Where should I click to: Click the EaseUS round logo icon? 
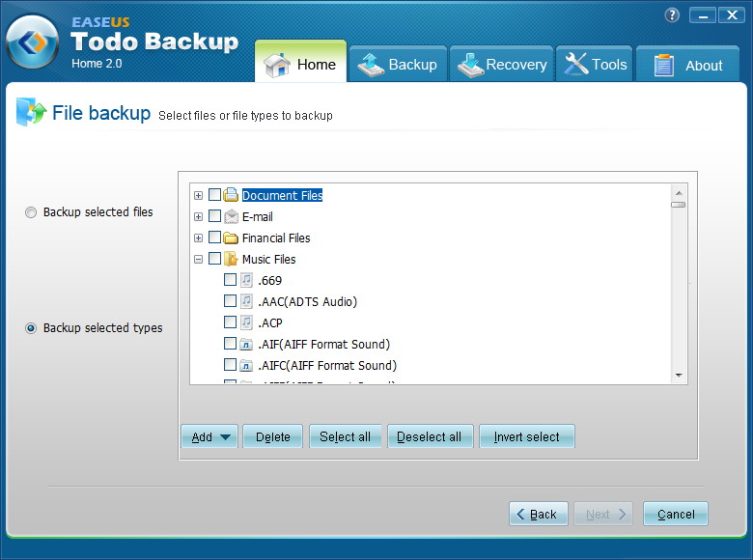pos(32,42)
